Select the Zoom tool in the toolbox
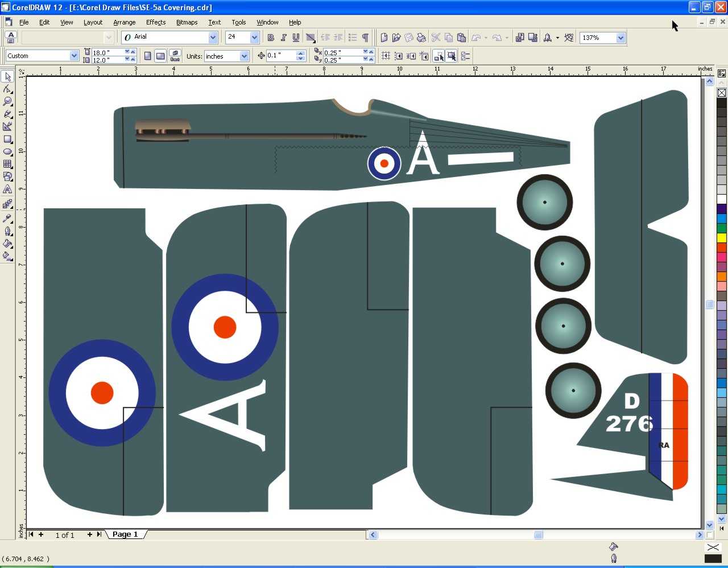 tap(7, 101)
